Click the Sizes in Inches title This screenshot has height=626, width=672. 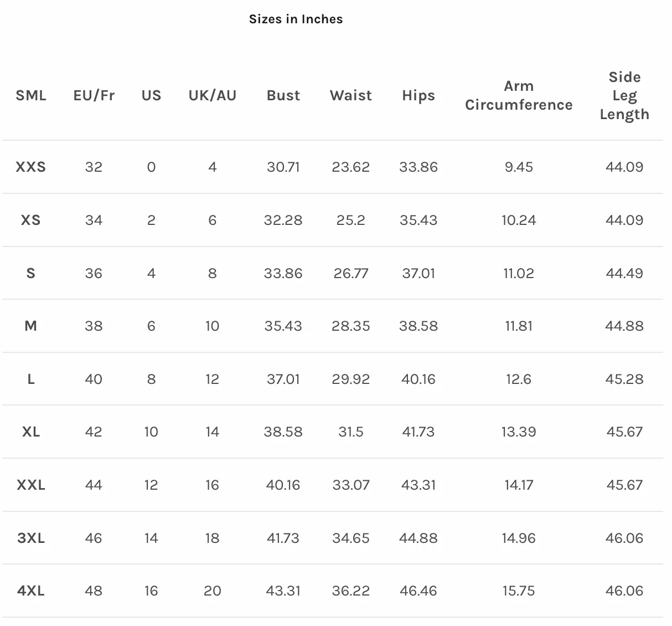tap(296, 19)
